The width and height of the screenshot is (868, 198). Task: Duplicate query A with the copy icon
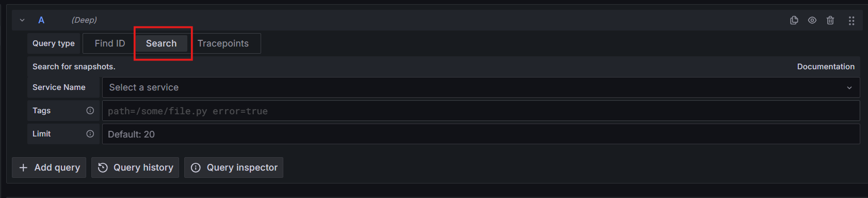pyautogui.click(x=794, y=20)
